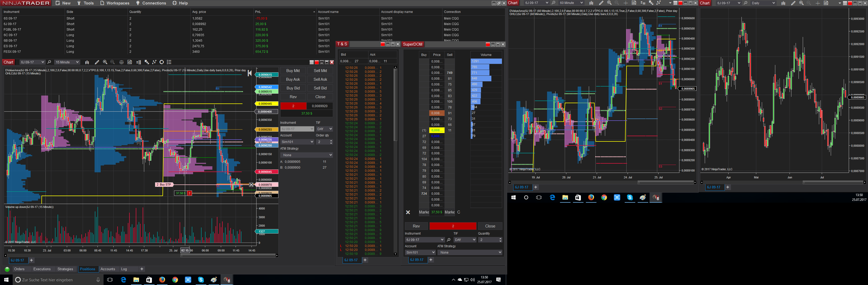
Task: Click the X cancel icon in SuperDOM
Action: [408, 212]
